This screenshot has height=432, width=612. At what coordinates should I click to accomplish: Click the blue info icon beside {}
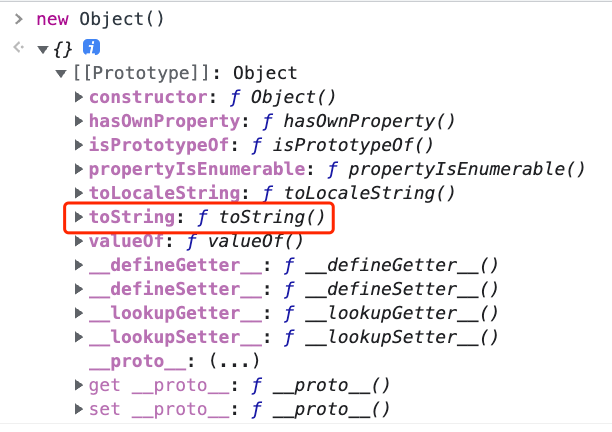click(91, 48)
